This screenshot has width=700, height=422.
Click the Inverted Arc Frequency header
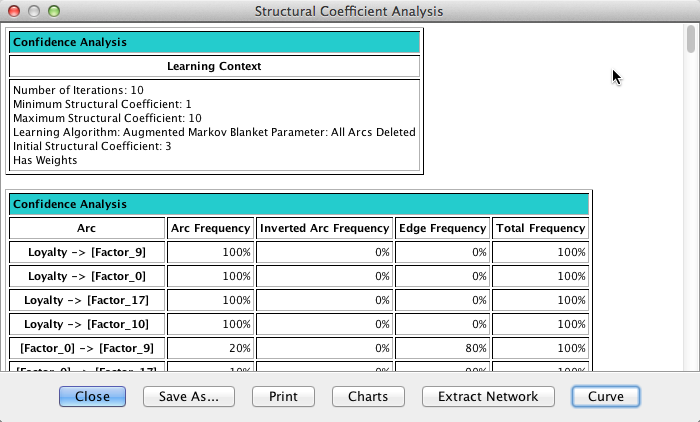point(325,228)
